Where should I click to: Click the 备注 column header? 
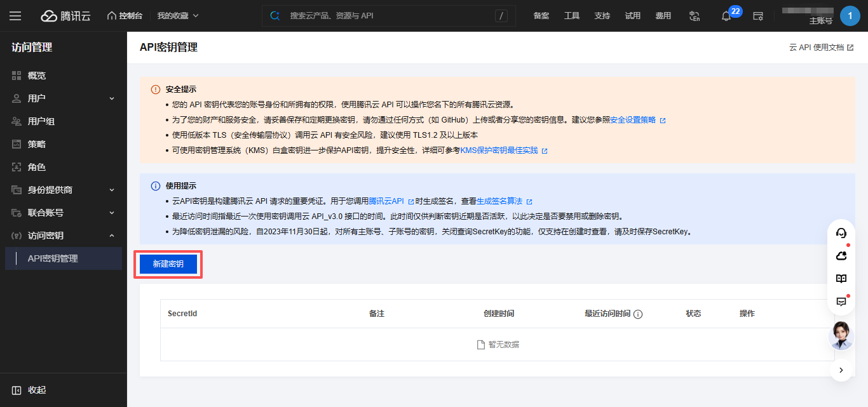tap(377, 314)
